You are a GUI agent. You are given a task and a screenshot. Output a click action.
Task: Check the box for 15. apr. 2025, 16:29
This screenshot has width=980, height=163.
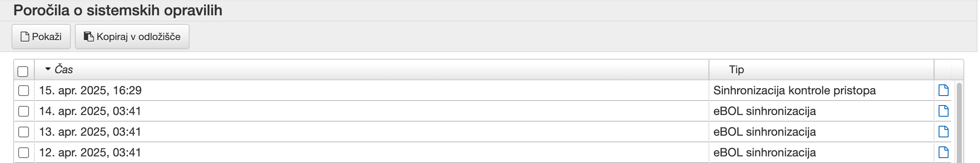24,90
